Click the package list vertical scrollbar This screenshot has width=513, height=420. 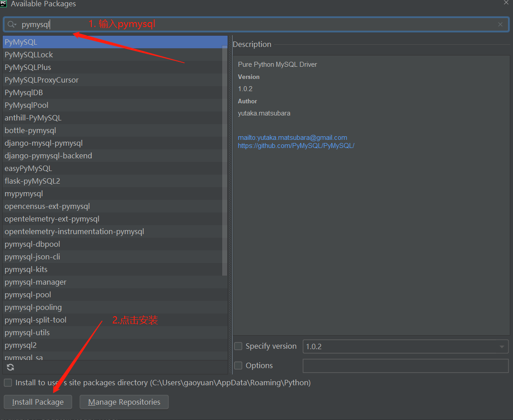pyautogui.click(x=224, y=160)
